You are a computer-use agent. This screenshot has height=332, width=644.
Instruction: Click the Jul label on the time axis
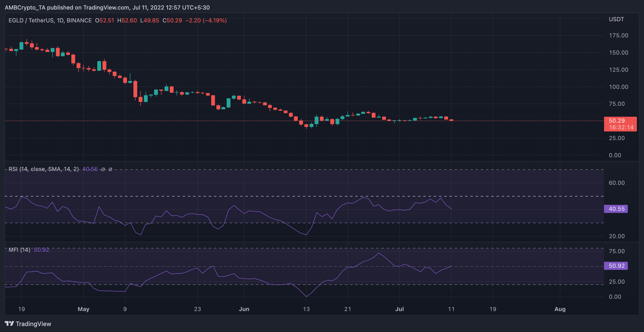click(x=400, y=309)
